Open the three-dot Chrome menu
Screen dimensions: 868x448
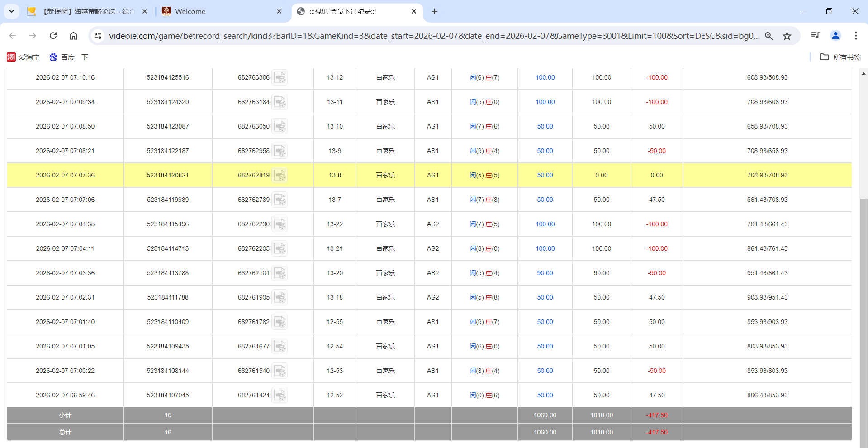[856, 35]
